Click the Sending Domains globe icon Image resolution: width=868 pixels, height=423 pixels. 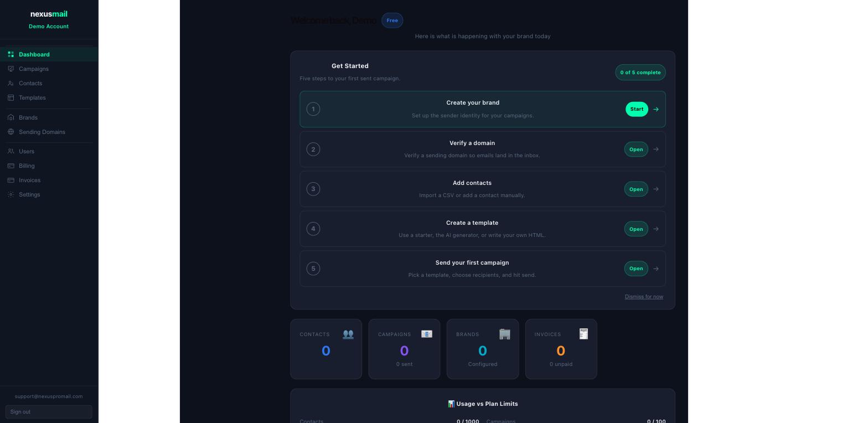click(11, 132)
